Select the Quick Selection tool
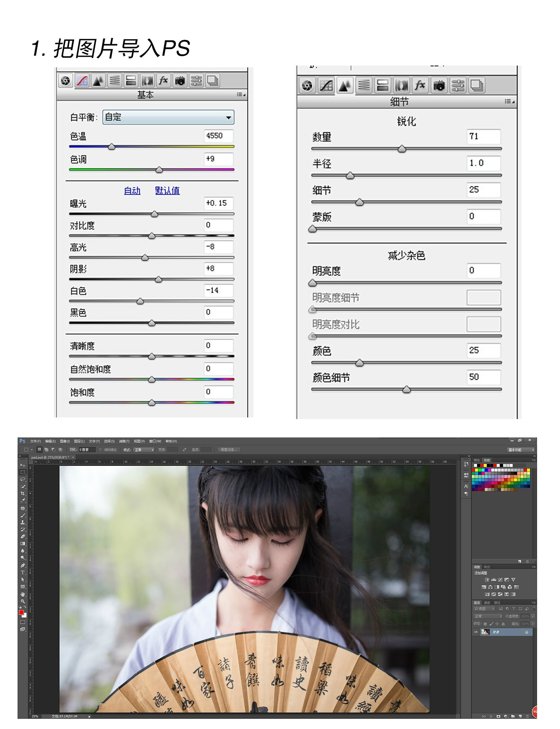560x729 pixels. [23, 486]
